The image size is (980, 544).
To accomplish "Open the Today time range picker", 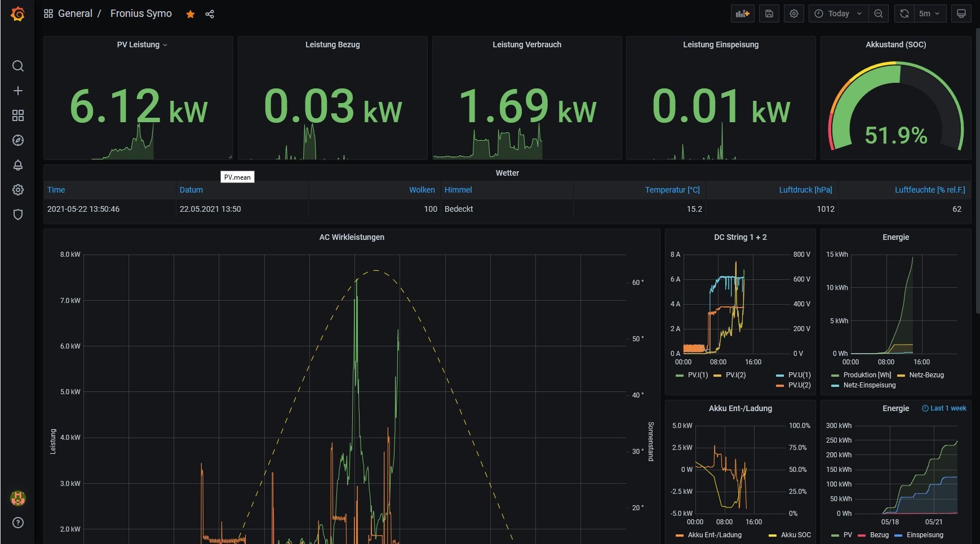I will pyautogui.click(x=838, y=14).
